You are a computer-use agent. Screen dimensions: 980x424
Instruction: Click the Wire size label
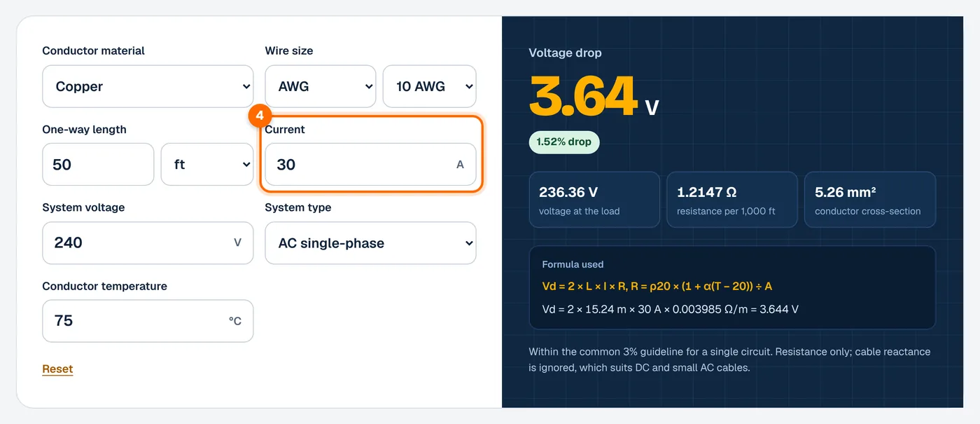[x=289, y=50]
